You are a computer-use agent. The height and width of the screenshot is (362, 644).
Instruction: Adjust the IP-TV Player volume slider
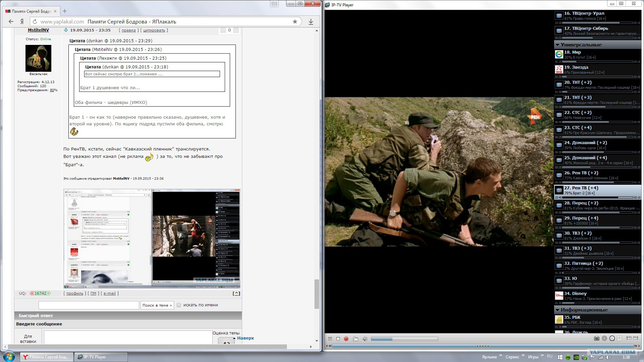point(404,339)
